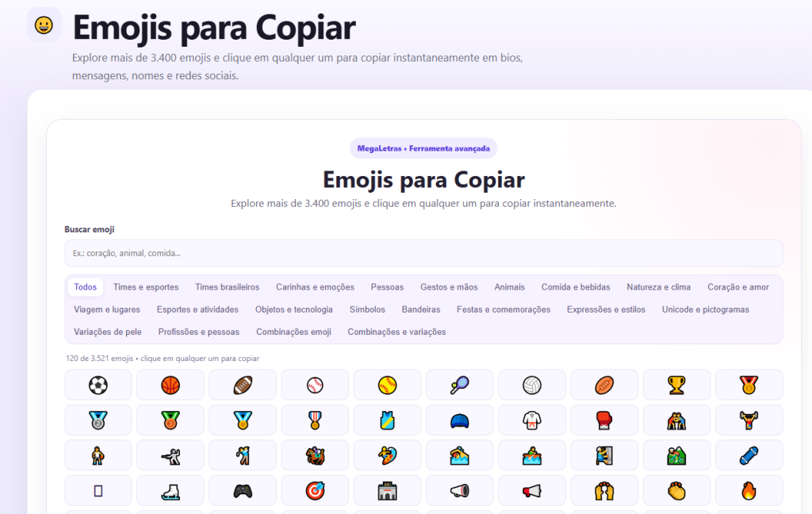Open the Animais category

tap(510, 287)
